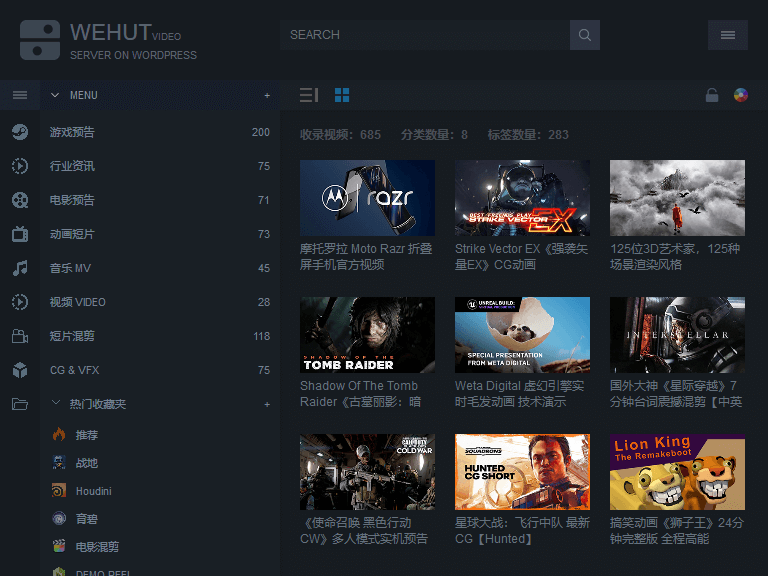Screen dimensions: 768x576
Task: Click title 搞笑动画《狮子王》24分钟完整版
Action: [x=677, y=531]
